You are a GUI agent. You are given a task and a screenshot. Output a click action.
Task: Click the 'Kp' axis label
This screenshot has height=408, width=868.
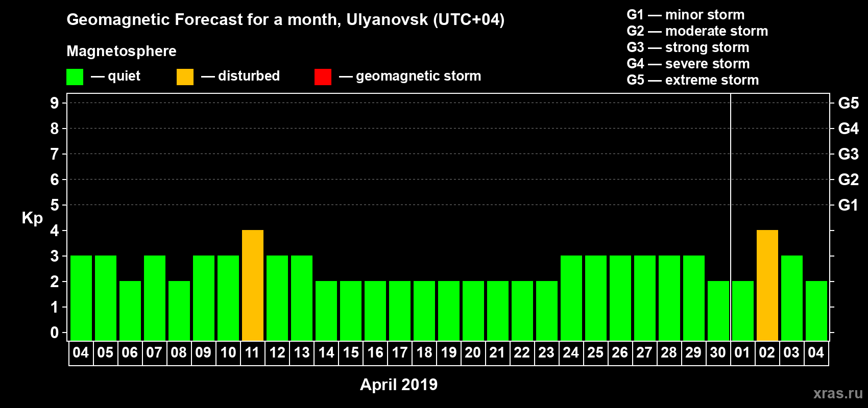point(32,218)
